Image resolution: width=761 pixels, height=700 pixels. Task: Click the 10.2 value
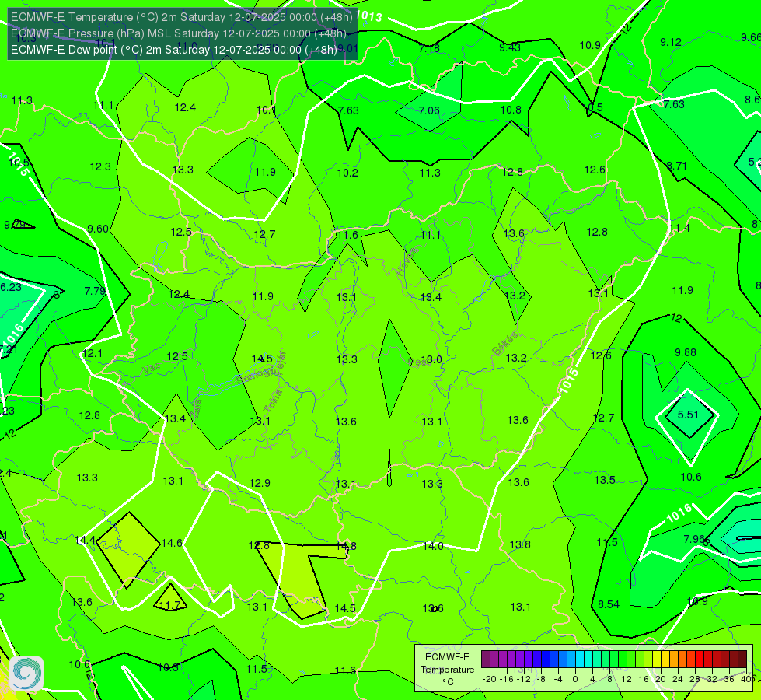pos(347,173)
